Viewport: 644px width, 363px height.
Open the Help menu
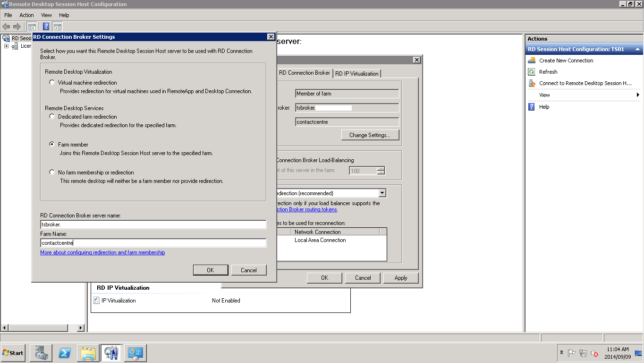[64, 15]
